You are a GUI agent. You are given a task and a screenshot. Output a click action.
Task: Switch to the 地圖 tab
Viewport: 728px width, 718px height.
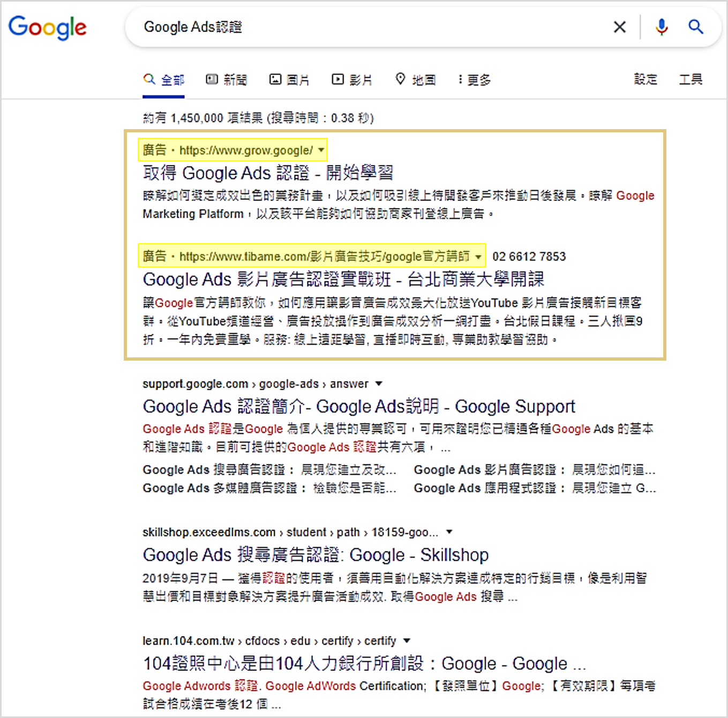coord(415,80)
